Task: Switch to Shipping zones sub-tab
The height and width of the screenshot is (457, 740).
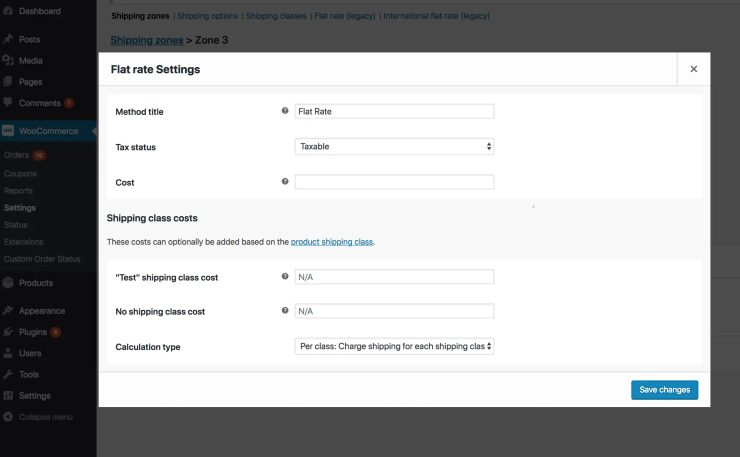Action: pyautogui.click(x=140, y=16)
